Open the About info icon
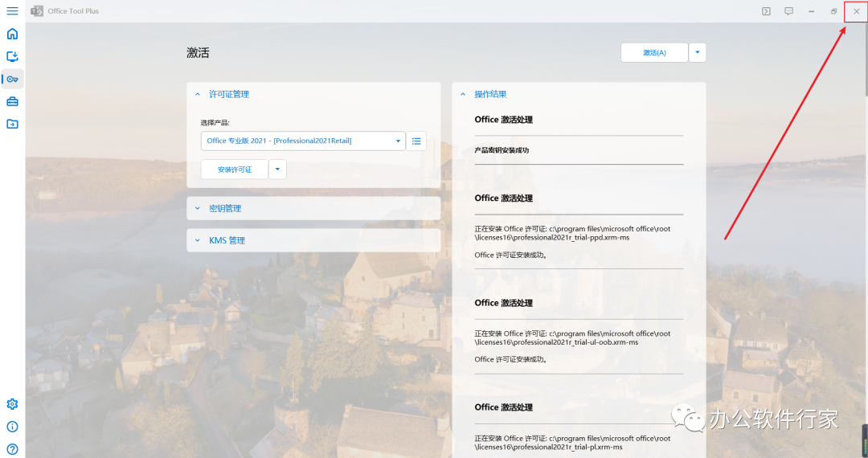868x458 pixels. [x=12, y=427]
